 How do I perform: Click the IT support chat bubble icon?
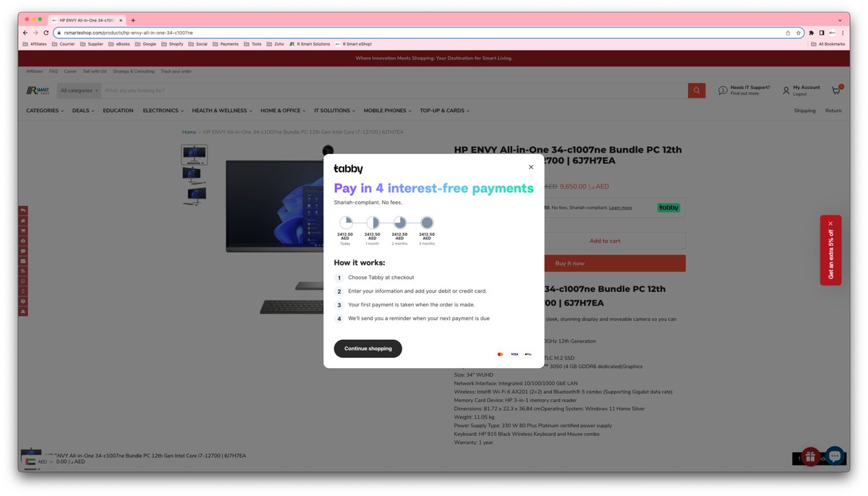point(723,90)
